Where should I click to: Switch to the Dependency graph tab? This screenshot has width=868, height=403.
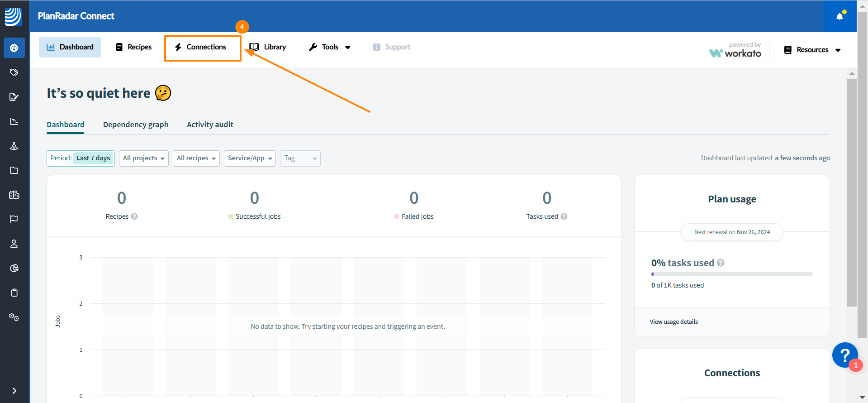click(136, 125)
